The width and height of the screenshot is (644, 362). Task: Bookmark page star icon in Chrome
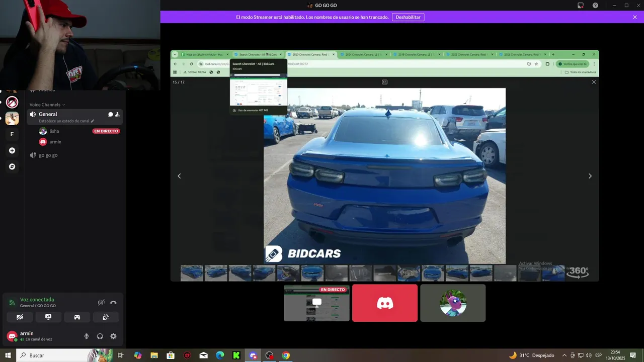click(536, 64)
